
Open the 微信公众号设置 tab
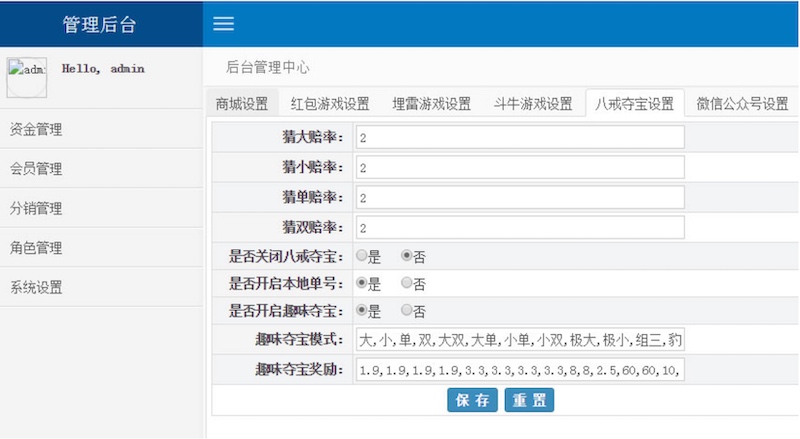[742, 104]
